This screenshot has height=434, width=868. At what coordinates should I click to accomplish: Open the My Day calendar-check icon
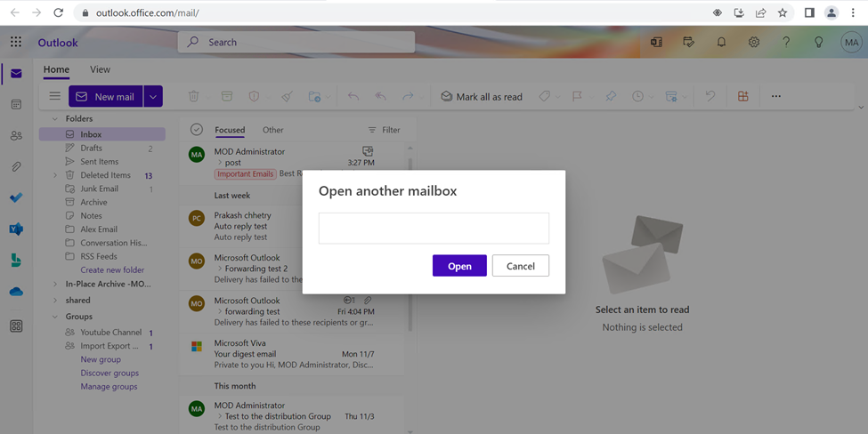[x=689, y=42]
